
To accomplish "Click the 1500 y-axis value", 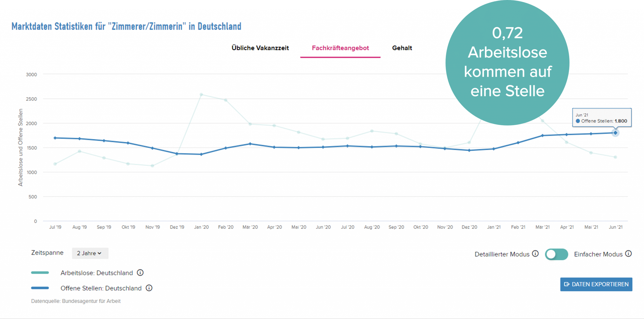I will click(31, 148).
